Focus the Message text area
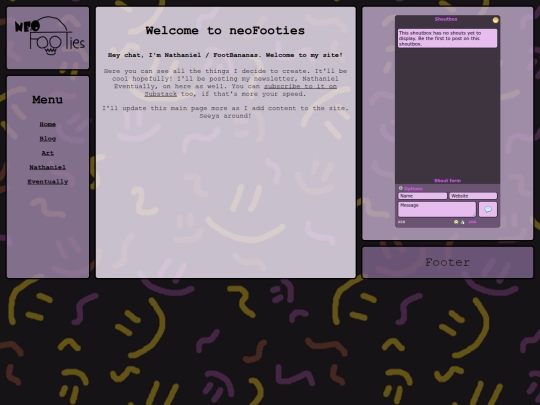The width and height of the screenshot is (540, 405). point(437,209)
